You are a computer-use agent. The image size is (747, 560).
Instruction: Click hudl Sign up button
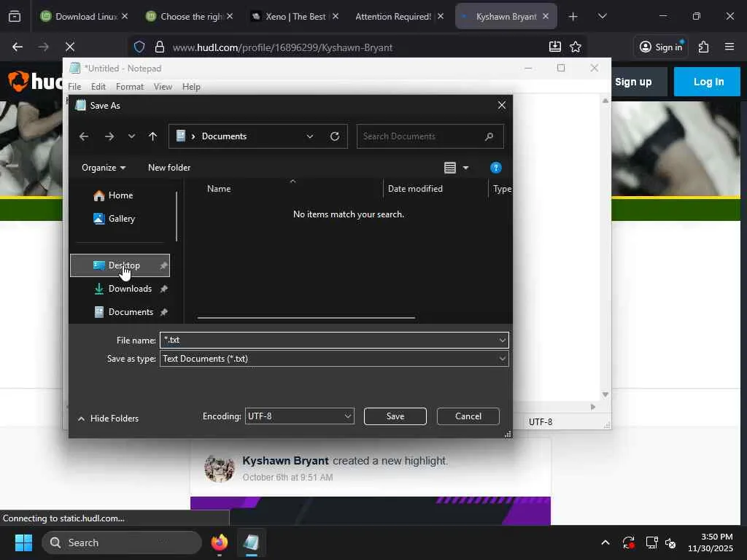click(633, 82)
